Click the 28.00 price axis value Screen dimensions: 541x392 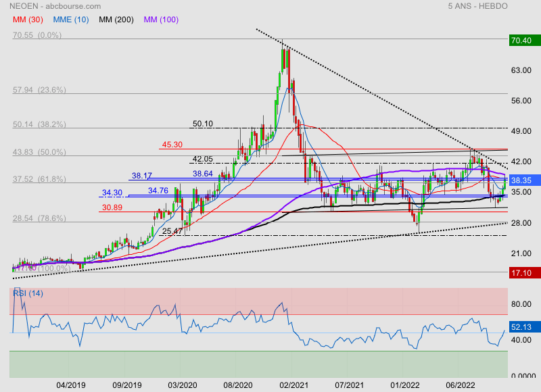[521, 223]
